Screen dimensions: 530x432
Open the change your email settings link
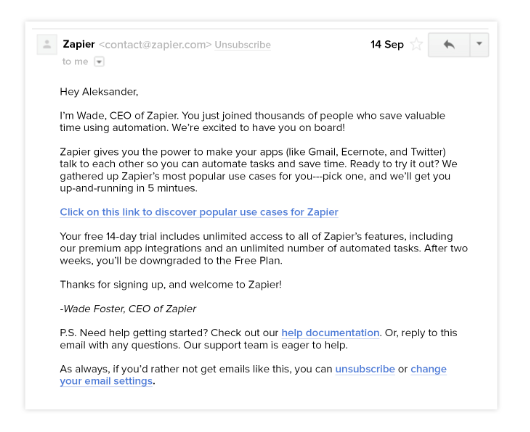[x=253, y=375]
